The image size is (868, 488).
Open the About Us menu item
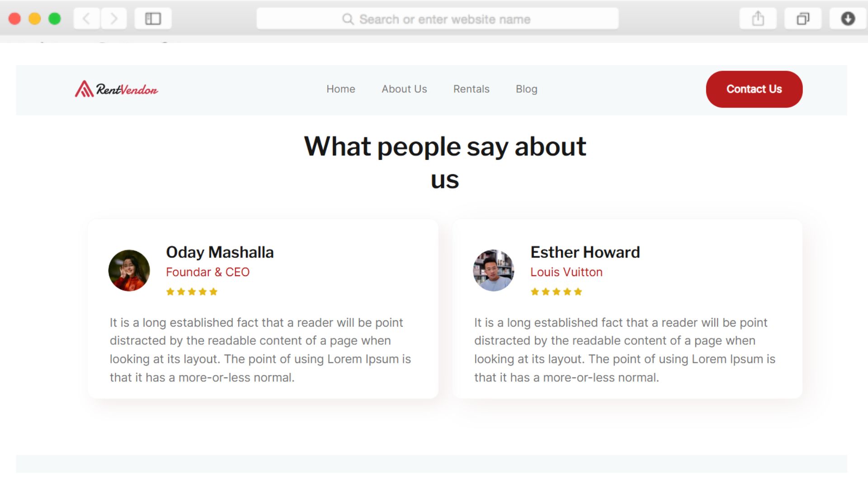404,89
